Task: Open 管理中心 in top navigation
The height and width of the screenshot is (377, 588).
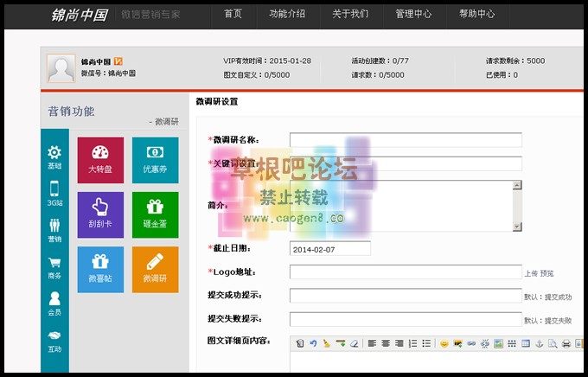Action: pos(413,14)
